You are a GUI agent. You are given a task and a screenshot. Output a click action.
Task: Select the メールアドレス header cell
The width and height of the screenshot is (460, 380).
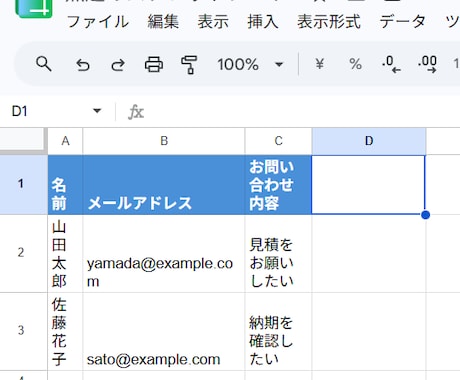164,185
